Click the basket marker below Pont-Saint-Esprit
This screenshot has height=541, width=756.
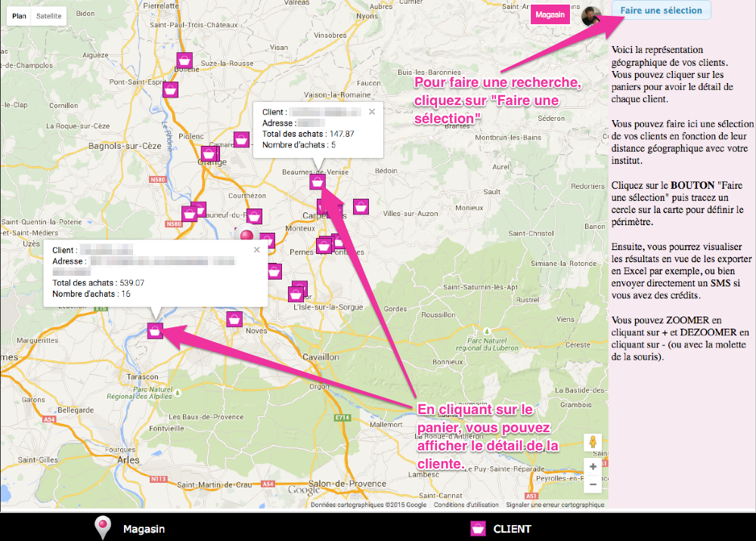[172, 90]
